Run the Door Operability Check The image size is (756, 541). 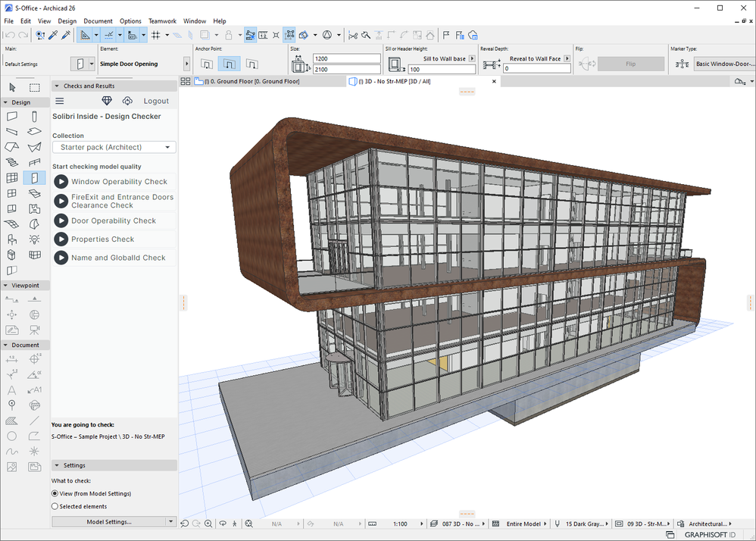pyautogui.click(x=61, y=220)
